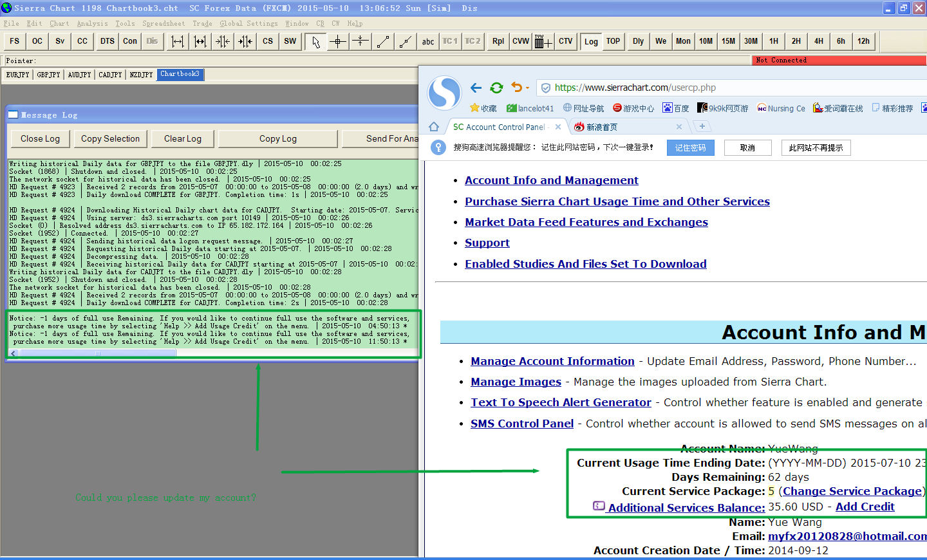Open the Trade menu
927x560 pixels.
tap(202, 23)
